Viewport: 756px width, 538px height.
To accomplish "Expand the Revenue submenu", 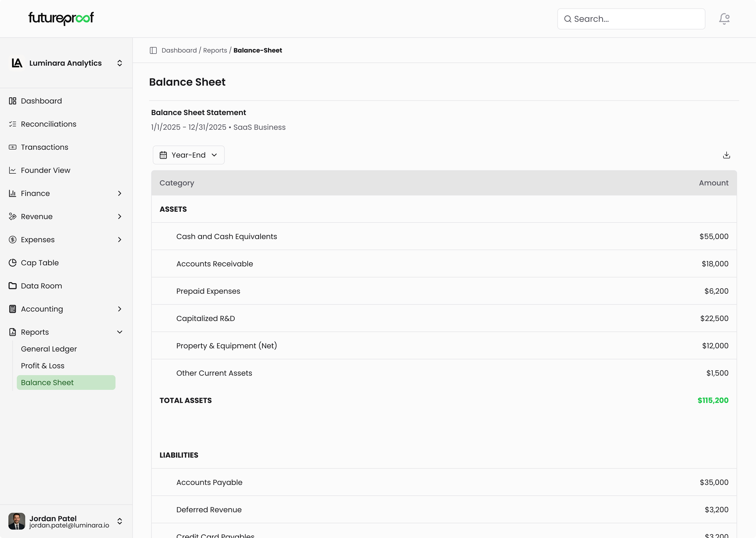I will (119, 217).
